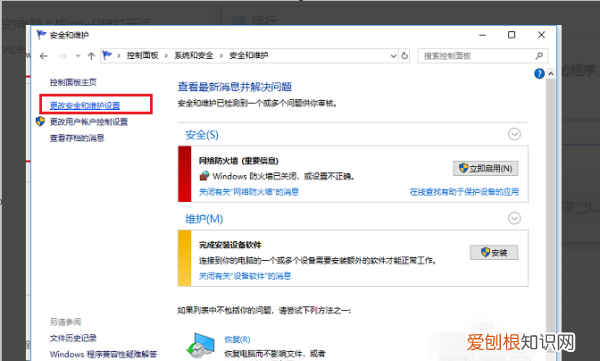Click 网络防火墙 (重要信息) heading text

click(238, 161)
